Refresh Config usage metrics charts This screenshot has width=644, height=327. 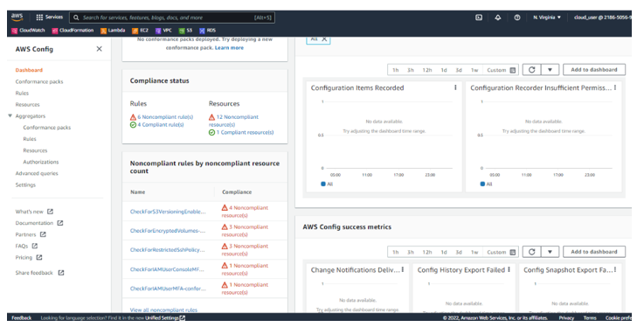531,70
